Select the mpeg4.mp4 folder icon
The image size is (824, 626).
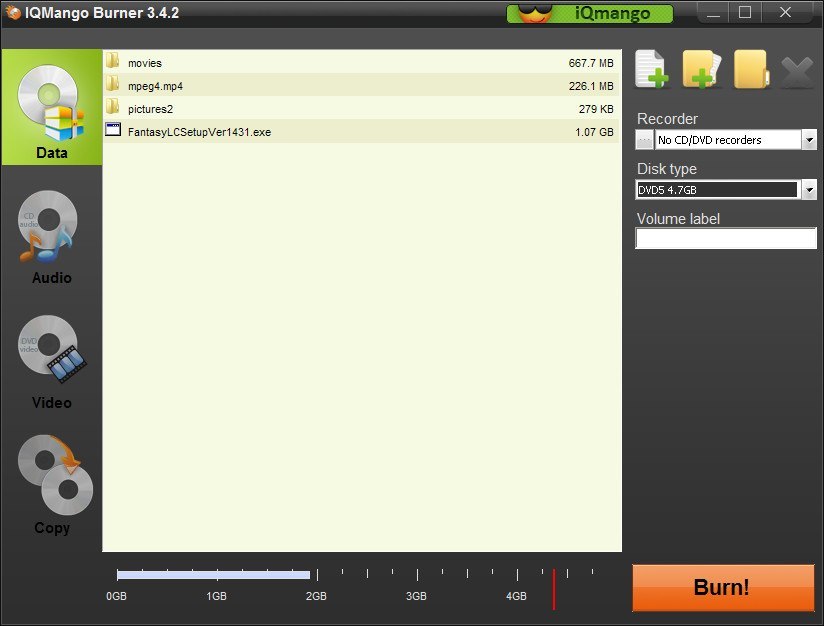(112, 84)
